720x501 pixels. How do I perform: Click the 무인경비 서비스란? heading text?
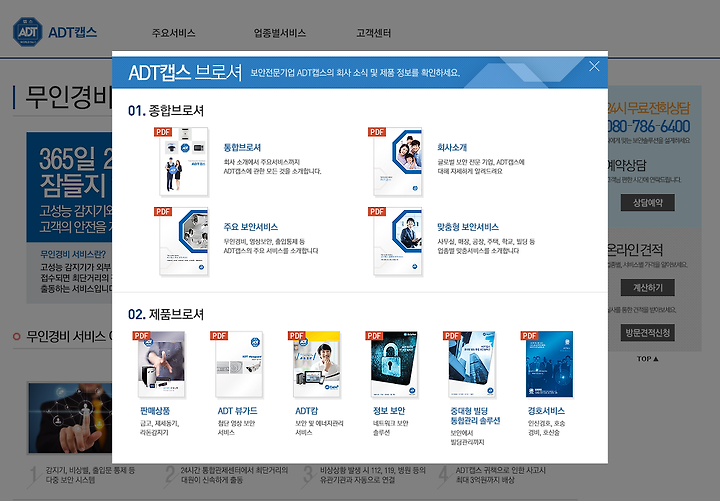[x=73, y=254]
